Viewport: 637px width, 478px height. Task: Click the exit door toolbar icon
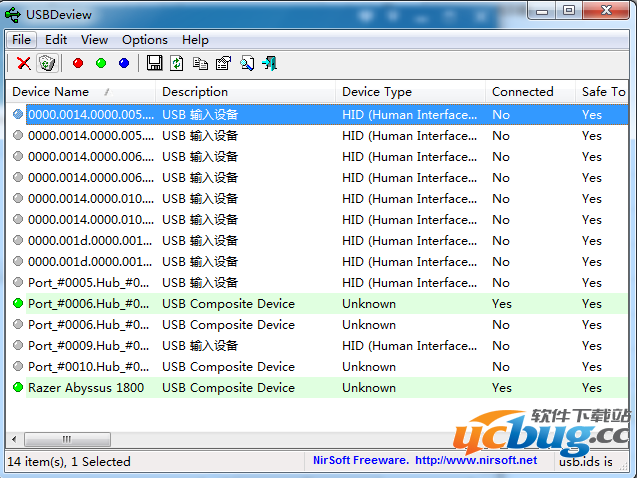tap(270, 63)
